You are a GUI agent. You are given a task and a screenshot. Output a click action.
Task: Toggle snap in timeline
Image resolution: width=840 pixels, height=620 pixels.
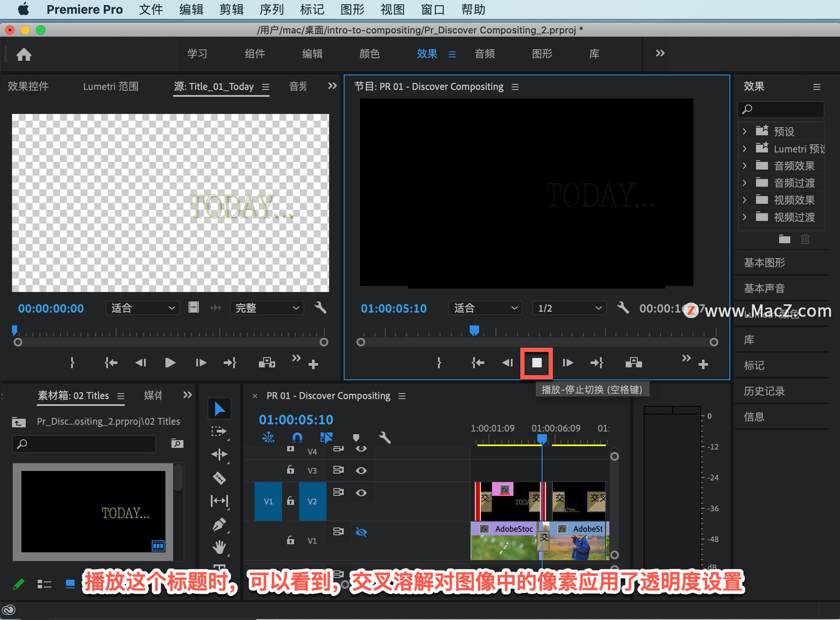pos(297,438)
